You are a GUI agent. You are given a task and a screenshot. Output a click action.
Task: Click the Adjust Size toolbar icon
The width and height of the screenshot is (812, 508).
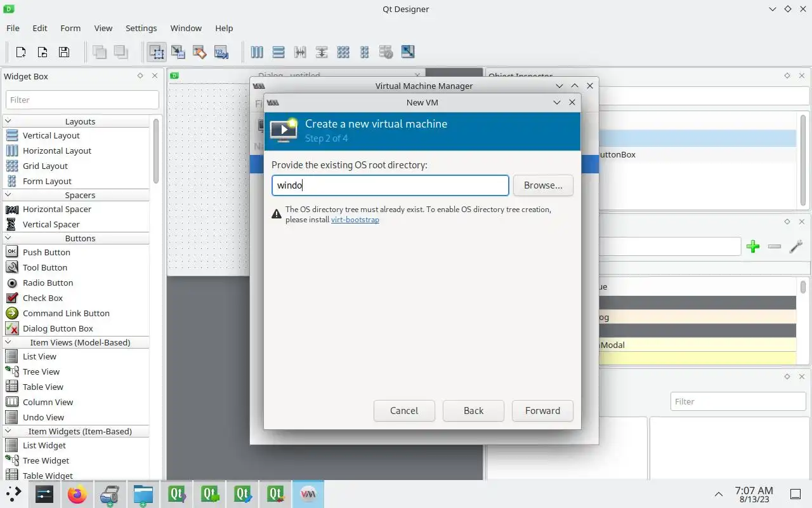pos(407,52)
